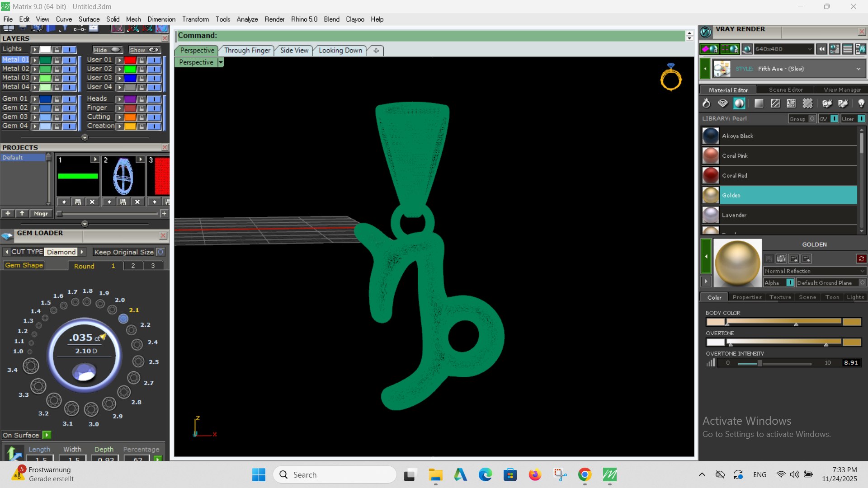Click the rewind arrows icon in VRay panel
The width and height of the screenshot is (868, 488).
pos(821,49)
